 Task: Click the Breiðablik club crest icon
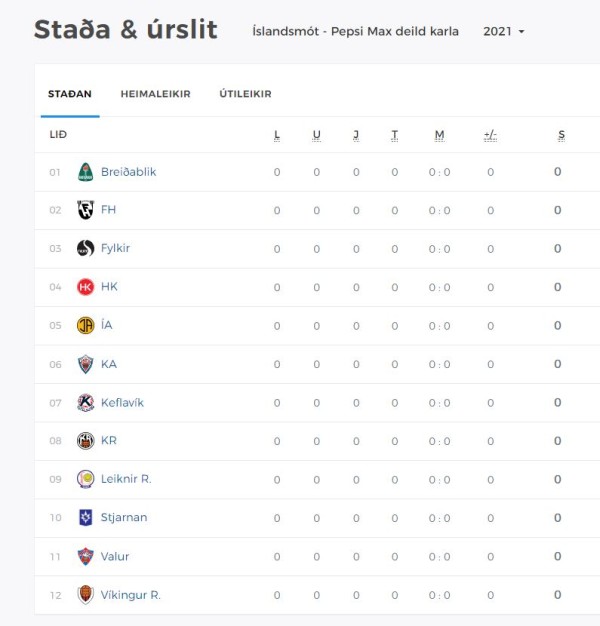(85, 172)
